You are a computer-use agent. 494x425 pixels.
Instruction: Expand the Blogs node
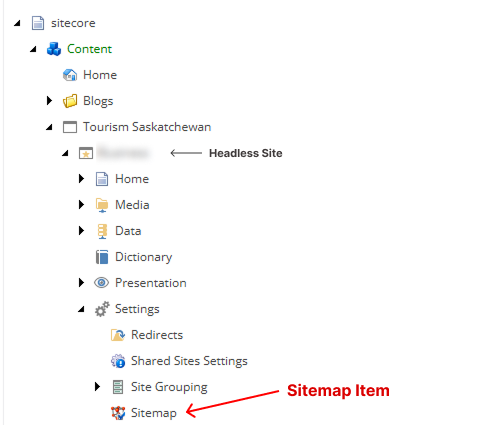(x=49, y=101)
